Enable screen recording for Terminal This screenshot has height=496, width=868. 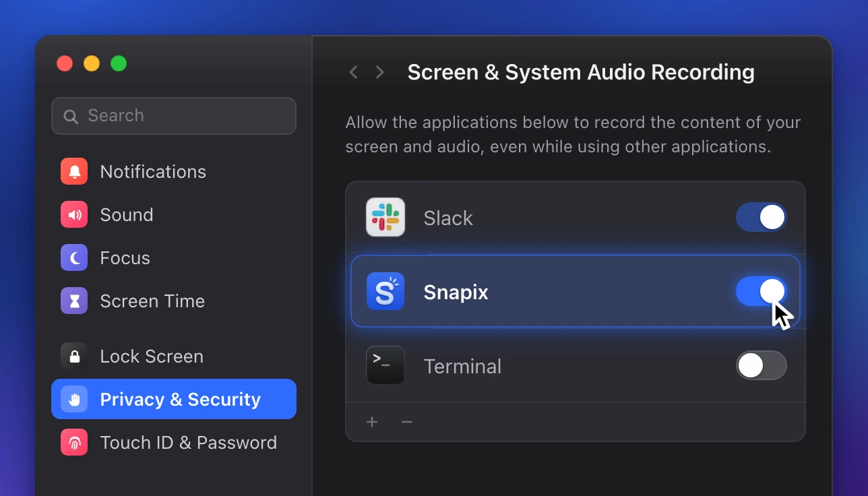click(761, 365)
